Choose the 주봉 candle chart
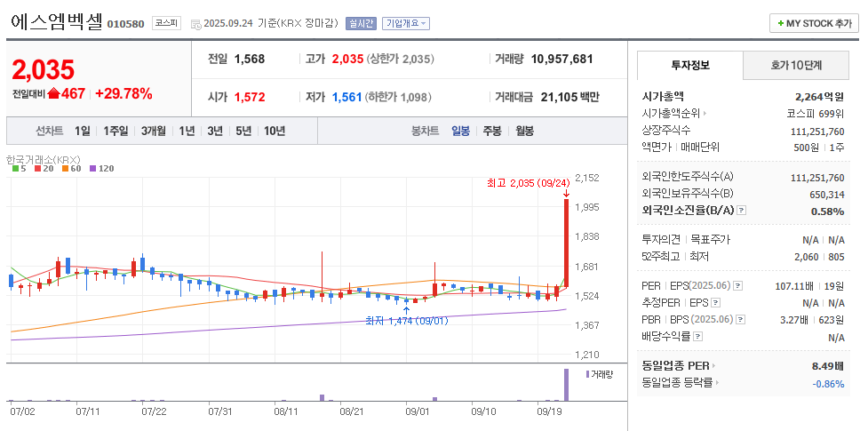868x431 pixels. pyautogui.click(x=492, y=132)
